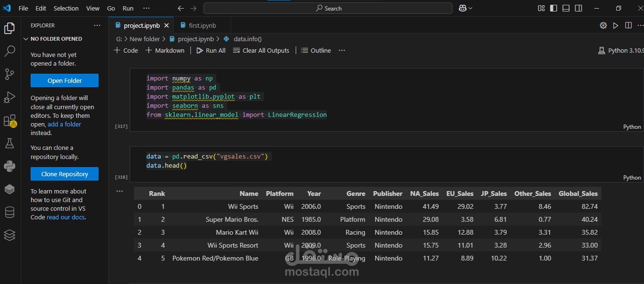
Task: Open more notebook toolbar actions
Action: [x=342, y=50]
